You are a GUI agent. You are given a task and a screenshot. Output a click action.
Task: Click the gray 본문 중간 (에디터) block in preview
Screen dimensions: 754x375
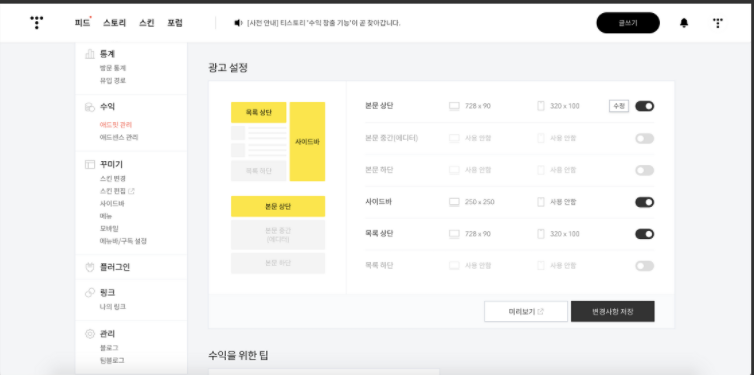(278, 235)
